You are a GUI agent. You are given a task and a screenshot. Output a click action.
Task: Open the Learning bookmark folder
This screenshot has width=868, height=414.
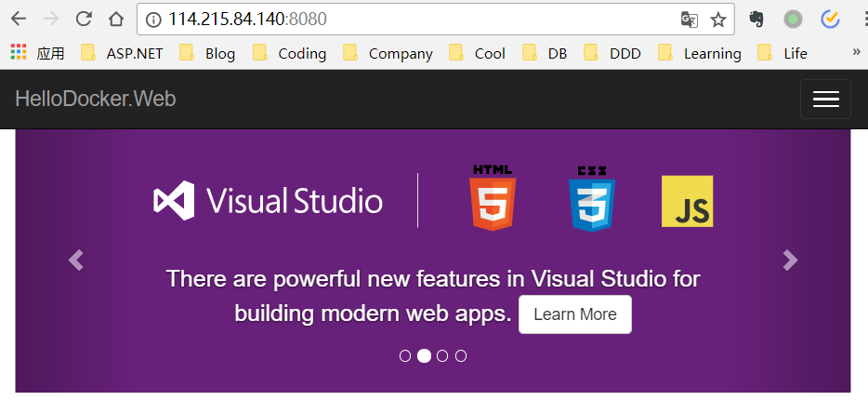point(700,53)
